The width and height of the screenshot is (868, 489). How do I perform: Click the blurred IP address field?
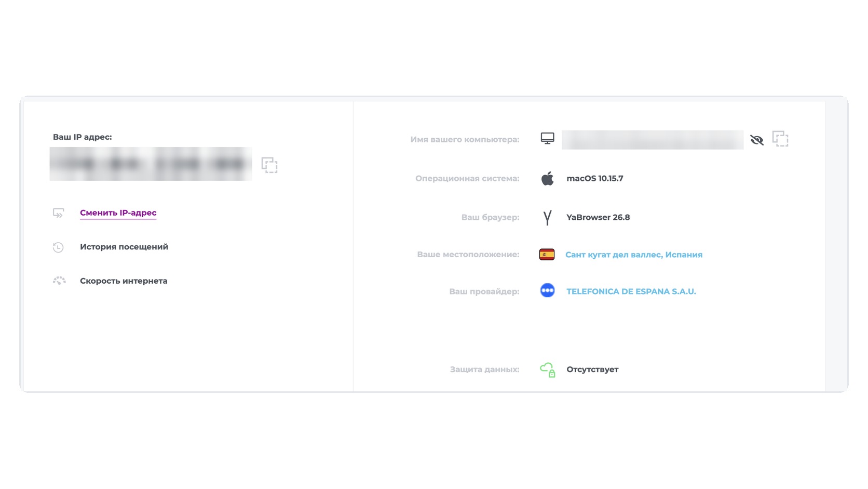coord(151,164)
